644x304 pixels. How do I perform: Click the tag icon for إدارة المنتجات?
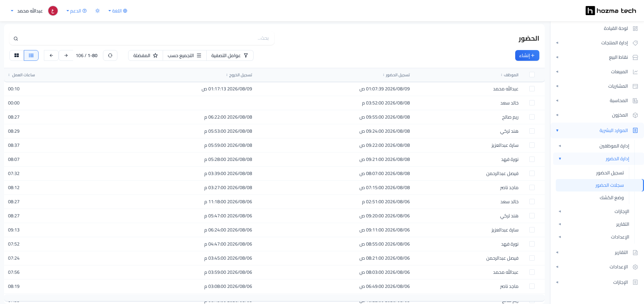coord(635,43)
